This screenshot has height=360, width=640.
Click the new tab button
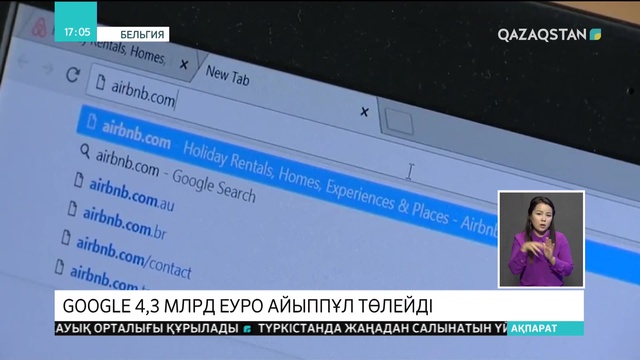point(398,122)
